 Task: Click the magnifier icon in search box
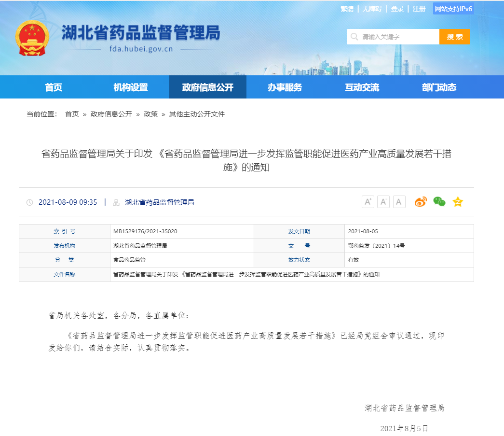click(x=354, y=37)
